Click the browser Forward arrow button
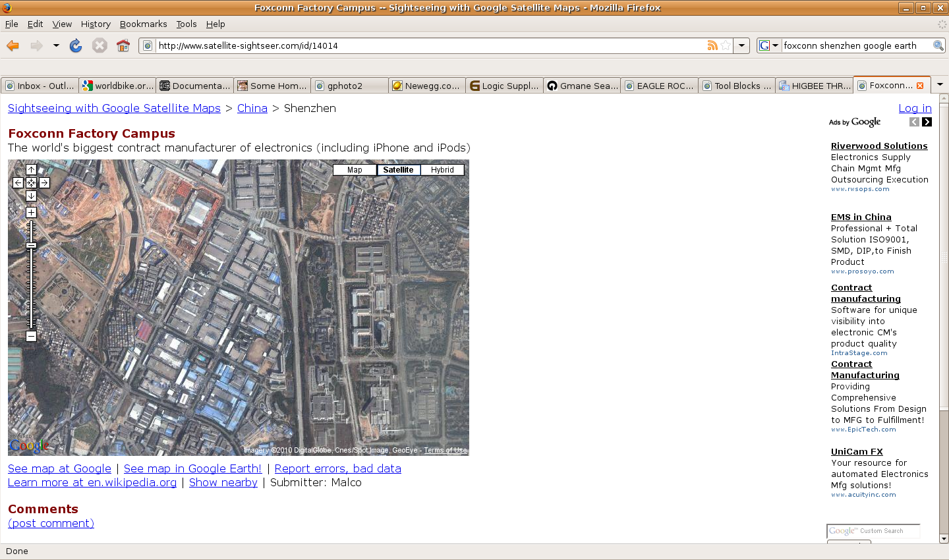This screenshot has width=949, height=560. tap(36, 45)
